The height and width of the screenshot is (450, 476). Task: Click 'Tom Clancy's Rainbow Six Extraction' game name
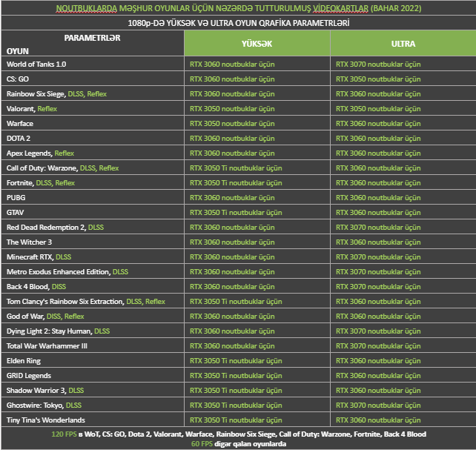click(x=65, y=302)
